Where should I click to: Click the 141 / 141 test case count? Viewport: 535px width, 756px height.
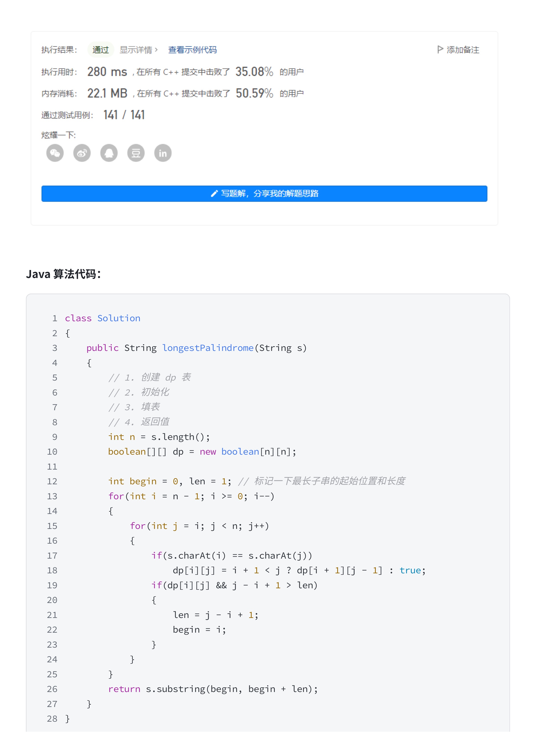(x=124, y=115)
